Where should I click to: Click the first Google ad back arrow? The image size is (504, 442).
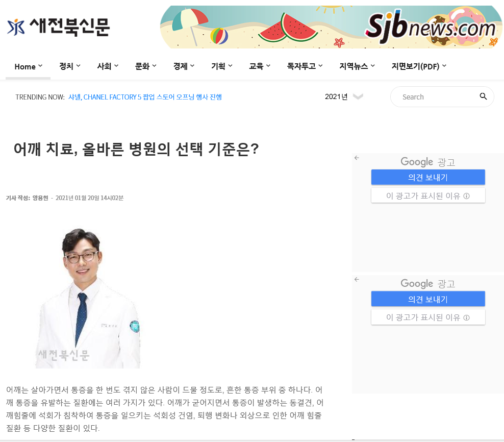(x=357, y=158)
